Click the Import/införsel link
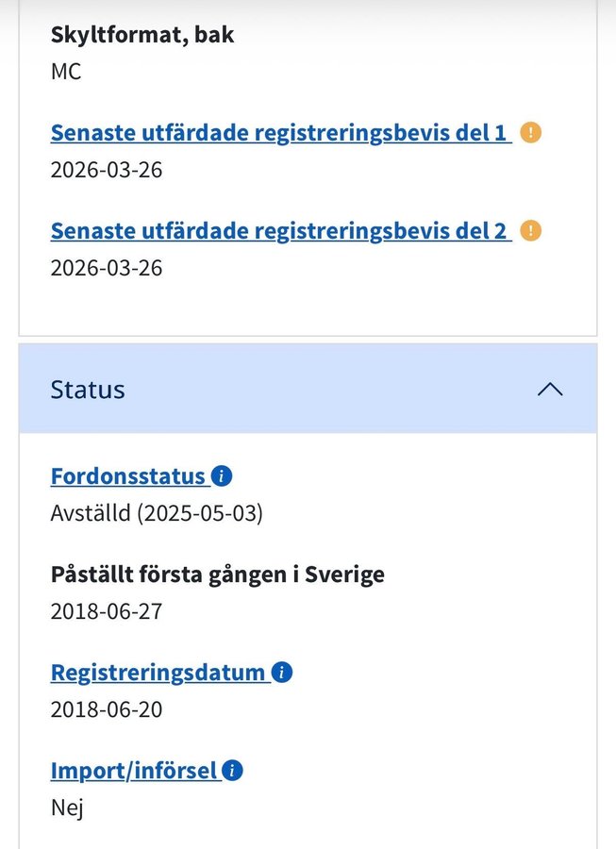The image size is (616, 849). 134,771
